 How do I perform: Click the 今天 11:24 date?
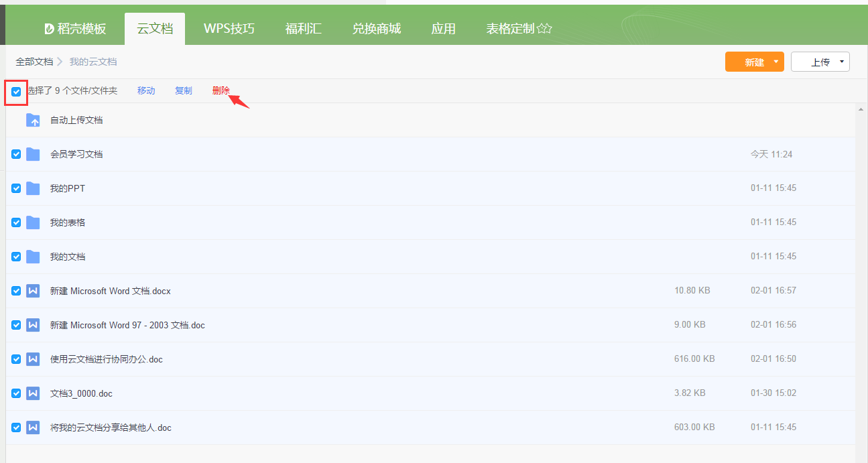tap(771, 154)
